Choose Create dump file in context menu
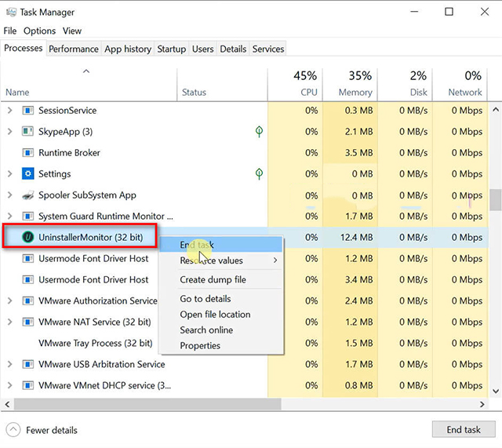The image size is (502, 448). 221,279
